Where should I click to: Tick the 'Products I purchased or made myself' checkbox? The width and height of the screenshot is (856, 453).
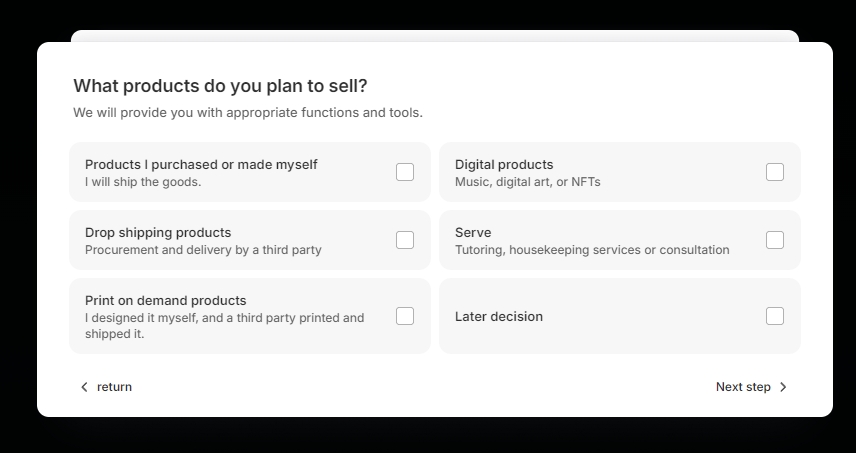pos(405,172)
